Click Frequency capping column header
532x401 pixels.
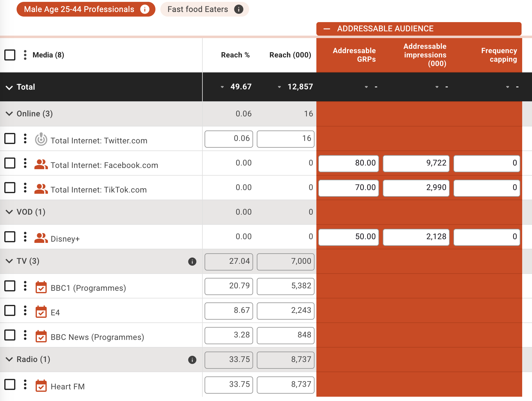click(x=499, y=55)
